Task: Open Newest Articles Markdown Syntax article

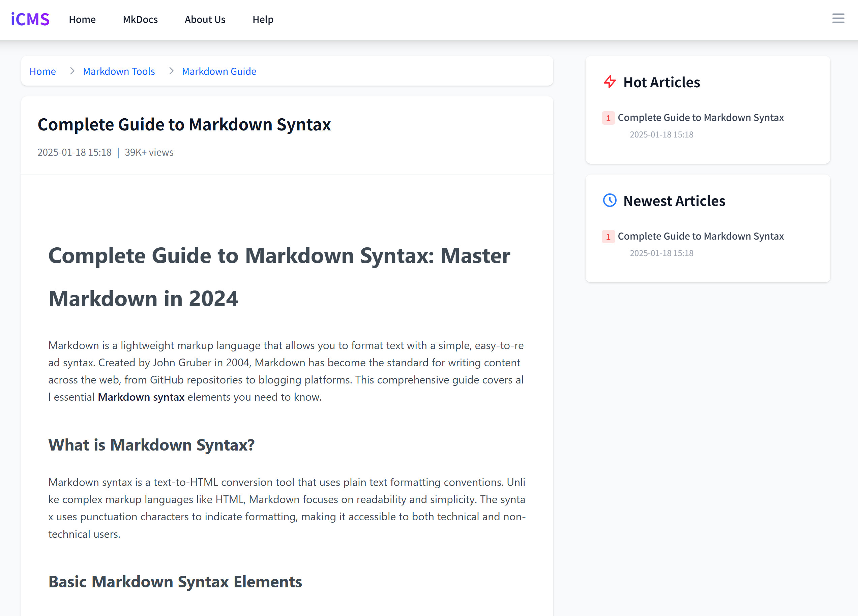Action: click(700, 236)
